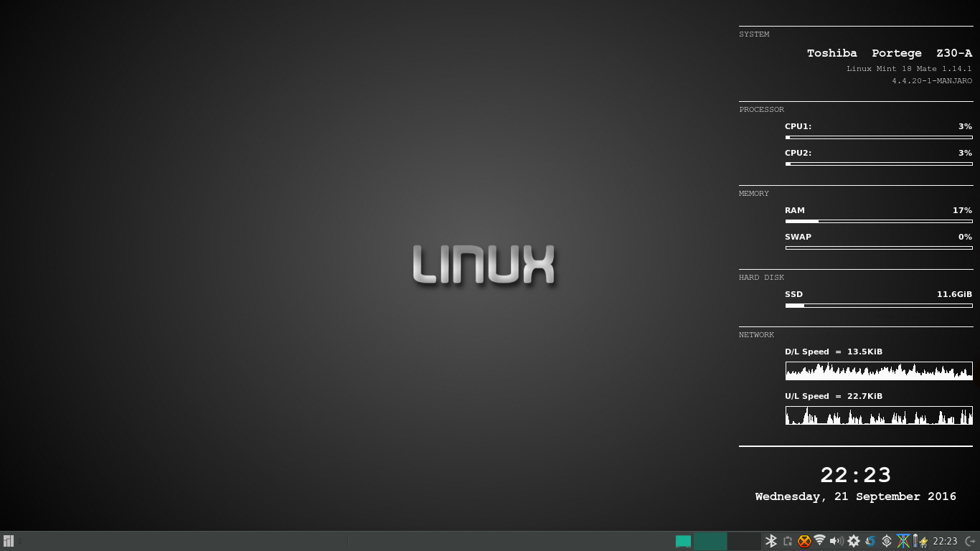Click the CPU1 usage bar
980x551 pixels.
point(879,137)
